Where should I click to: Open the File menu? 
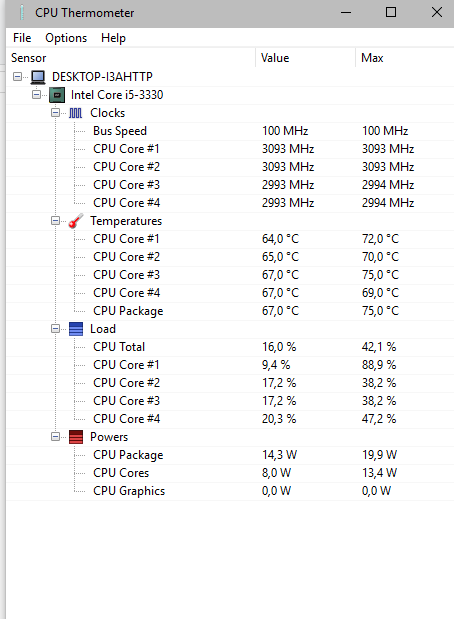[x=22, y=38]
